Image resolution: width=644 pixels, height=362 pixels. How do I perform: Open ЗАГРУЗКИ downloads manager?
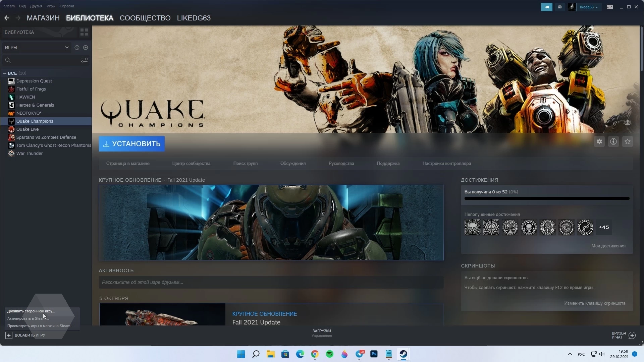coord(322,333)
